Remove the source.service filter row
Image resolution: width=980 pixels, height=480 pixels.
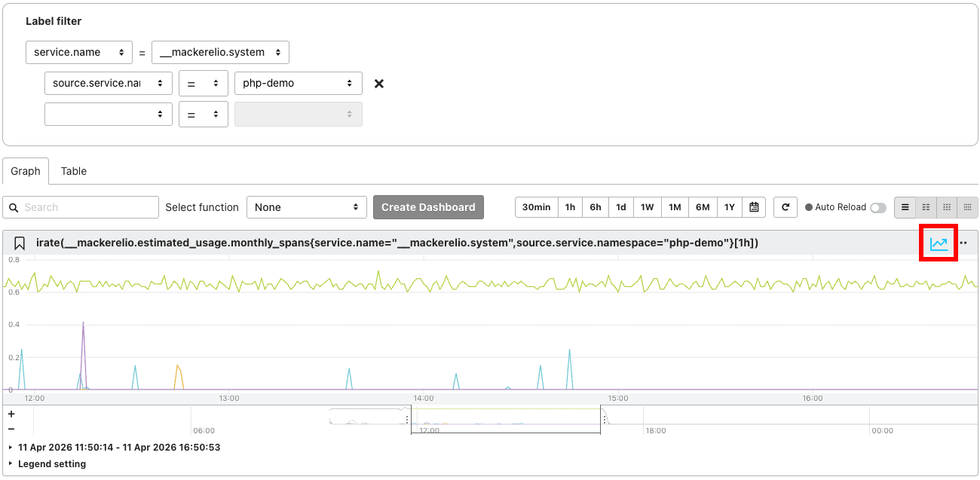click(379, 84)
